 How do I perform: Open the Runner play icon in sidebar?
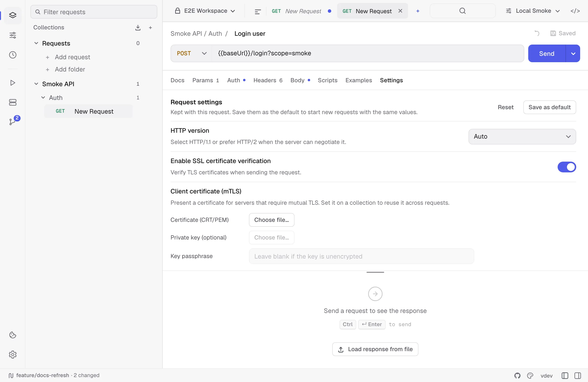click(x=12, y=83)
